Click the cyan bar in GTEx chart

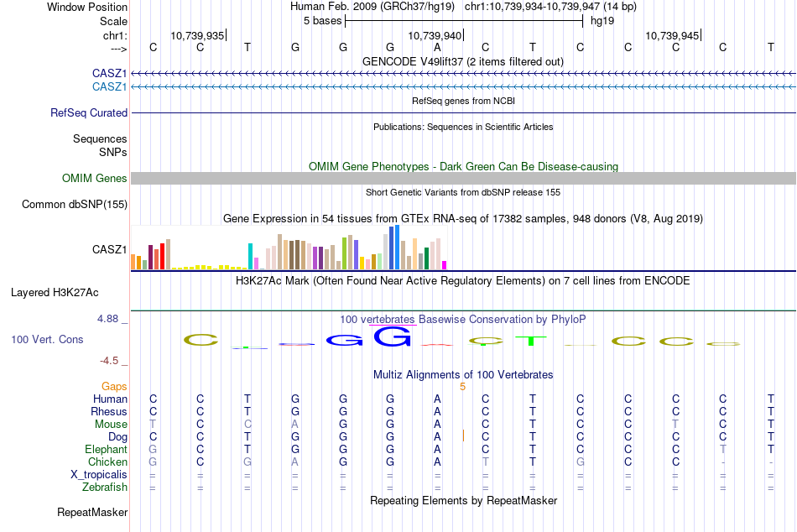(x=250, y=256)
